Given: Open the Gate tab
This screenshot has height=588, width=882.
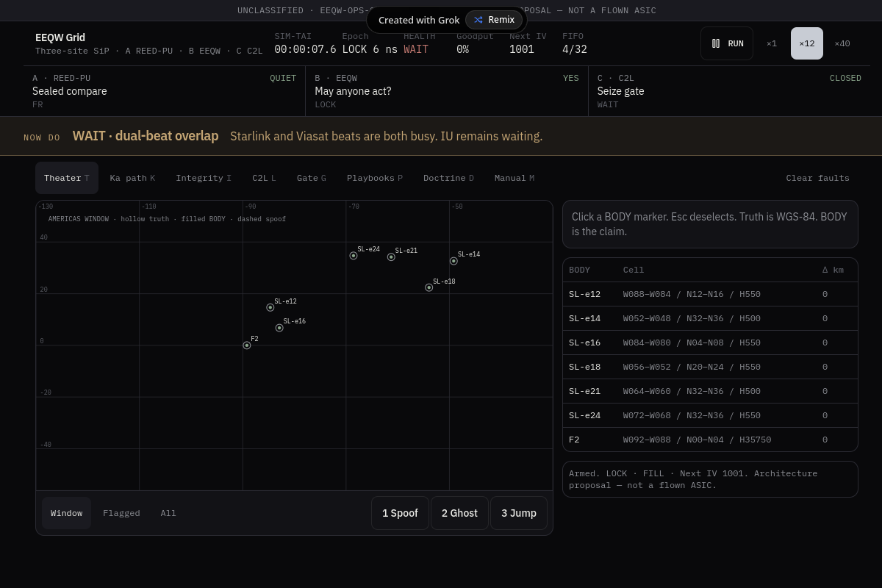Looking at the screenshot, I should click(x=312, y=178).
